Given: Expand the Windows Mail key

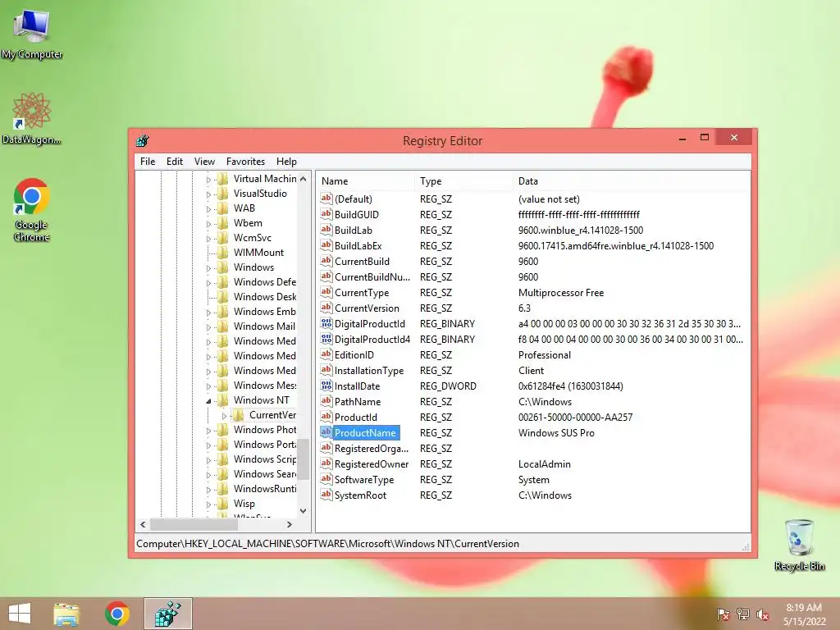Looking at the screenshot, I should click(x=208, y=327).
